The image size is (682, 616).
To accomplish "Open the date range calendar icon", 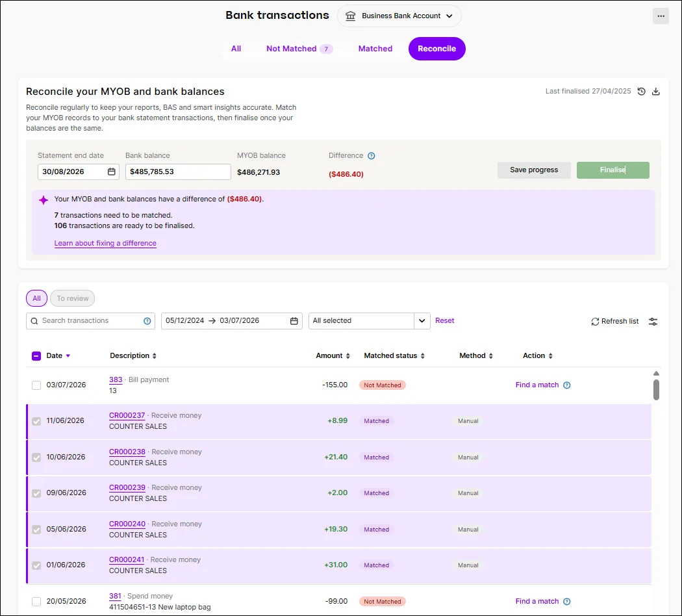I will 294,321.
